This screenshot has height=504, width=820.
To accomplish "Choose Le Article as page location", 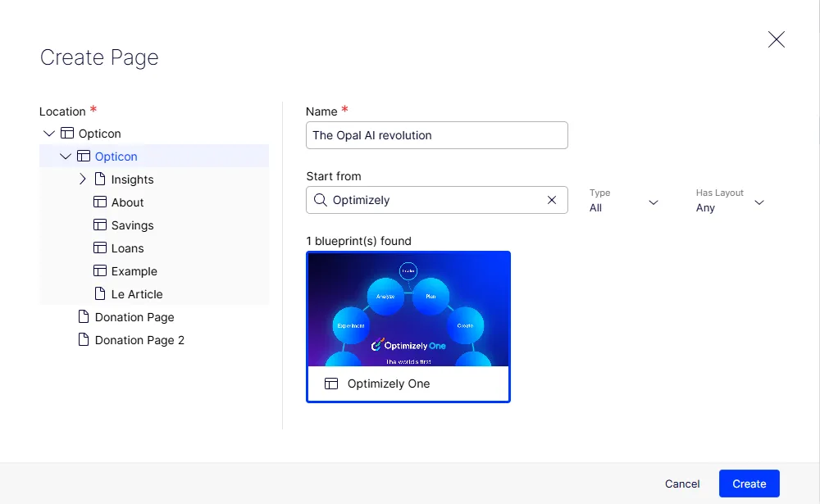I will coord(137,294).
